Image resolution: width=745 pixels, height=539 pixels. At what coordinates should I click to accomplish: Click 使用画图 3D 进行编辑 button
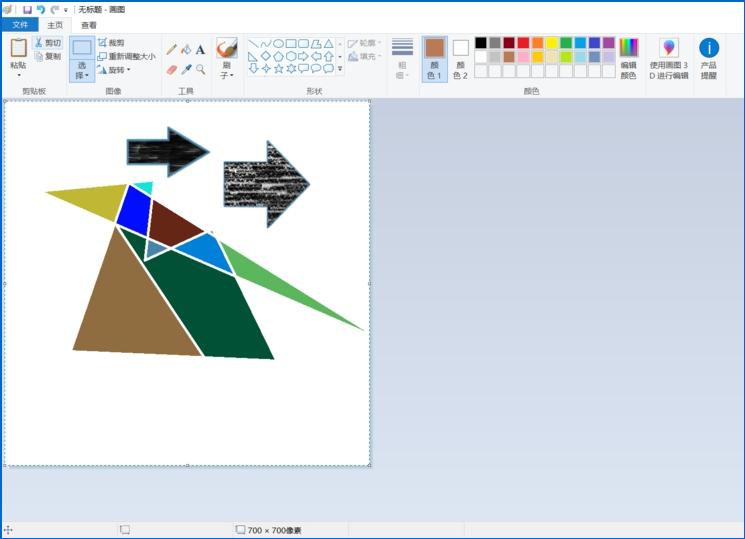(669, 59)
